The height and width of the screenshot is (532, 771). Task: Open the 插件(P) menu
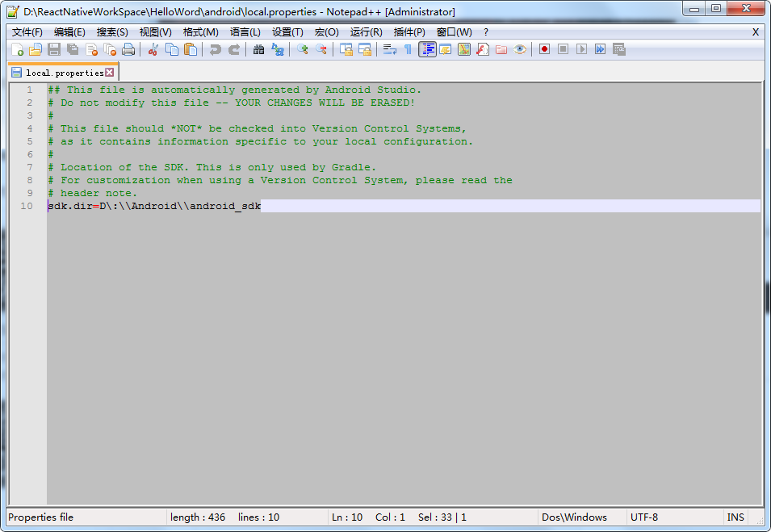411,31
